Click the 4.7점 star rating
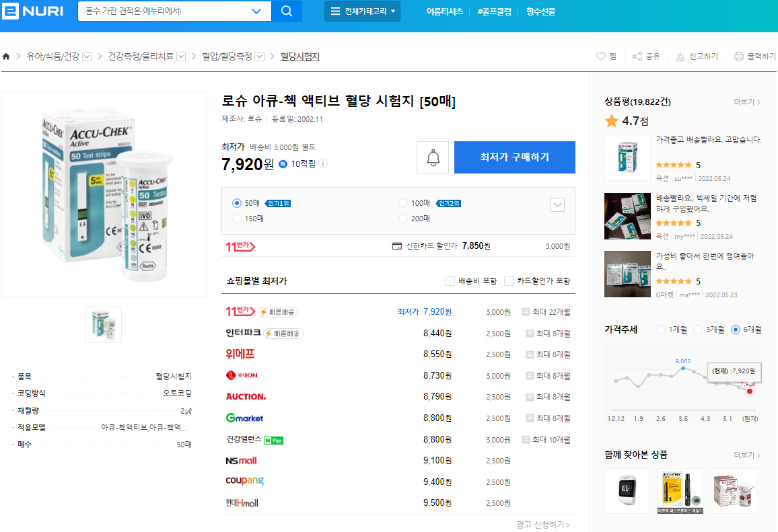The height and width of the screenshot is (532, 778). coord(627,121)
